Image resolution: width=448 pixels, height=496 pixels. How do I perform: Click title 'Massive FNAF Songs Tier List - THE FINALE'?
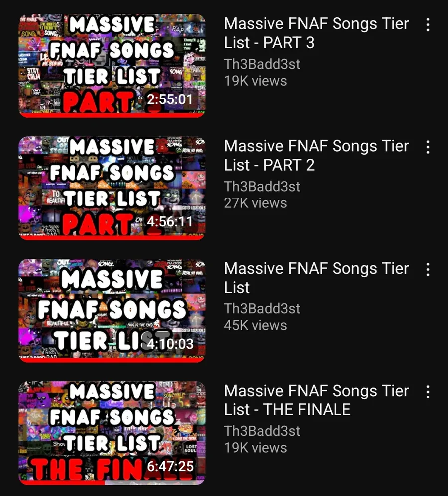pos(317,400)
